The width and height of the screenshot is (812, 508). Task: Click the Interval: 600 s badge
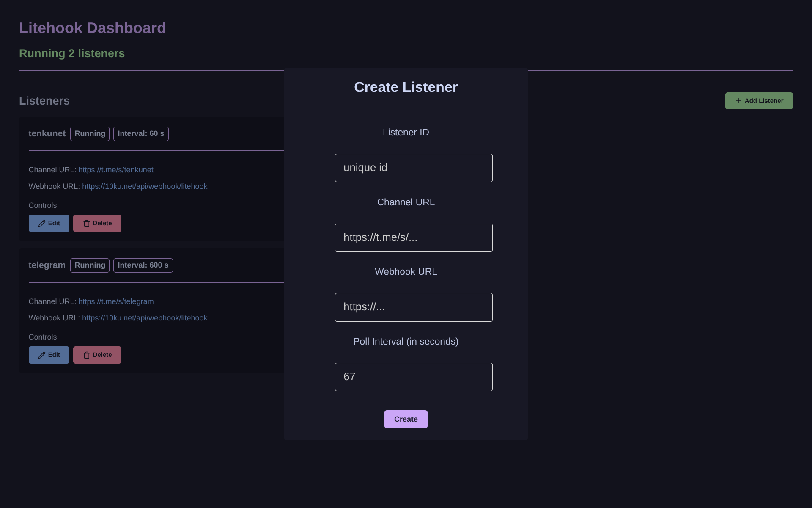tap(143, 265)
